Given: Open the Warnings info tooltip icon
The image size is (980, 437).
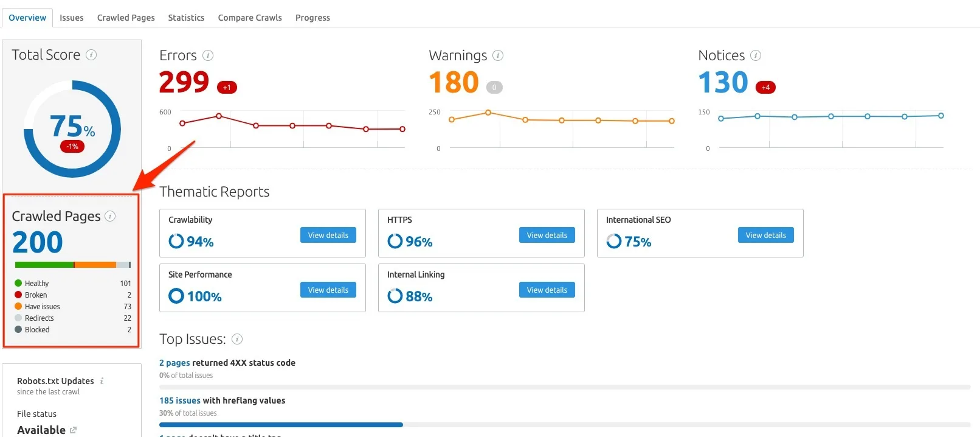Looking at the screenshot, I should click(x=498, y=55).
